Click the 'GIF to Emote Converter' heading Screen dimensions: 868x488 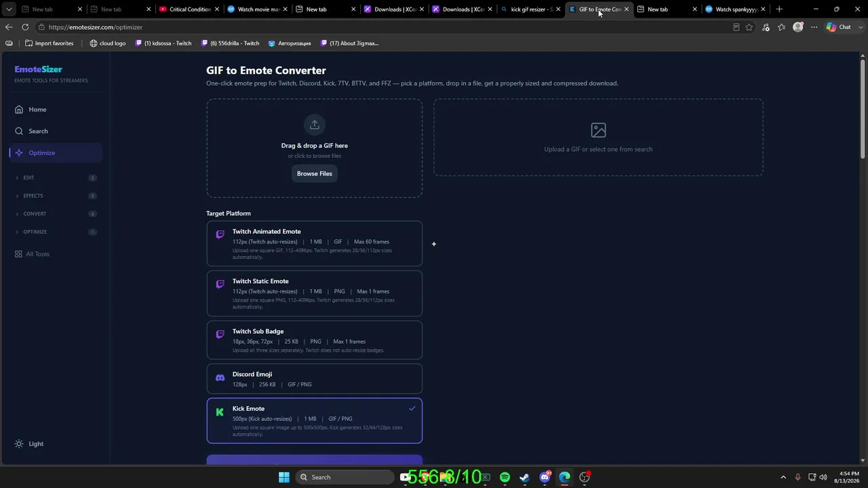coord(266,70)
